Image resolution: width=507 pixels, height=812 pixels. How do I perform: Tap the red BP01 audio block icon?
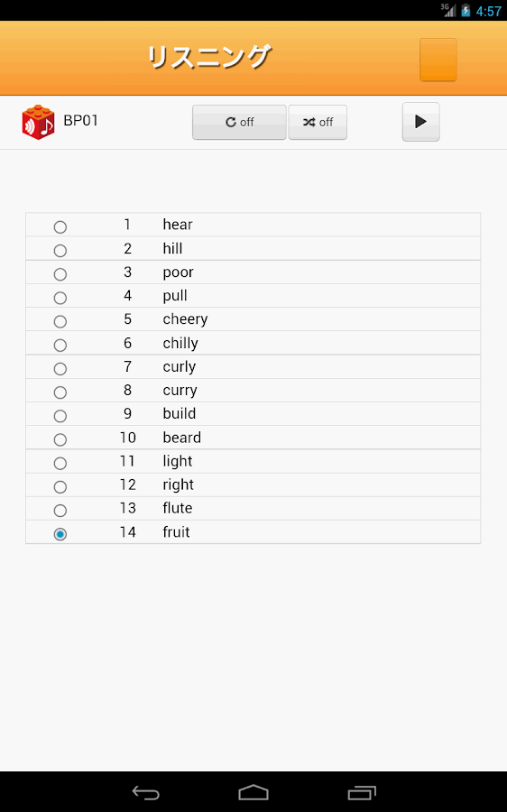pyautogui.click(x=38, y=122)
